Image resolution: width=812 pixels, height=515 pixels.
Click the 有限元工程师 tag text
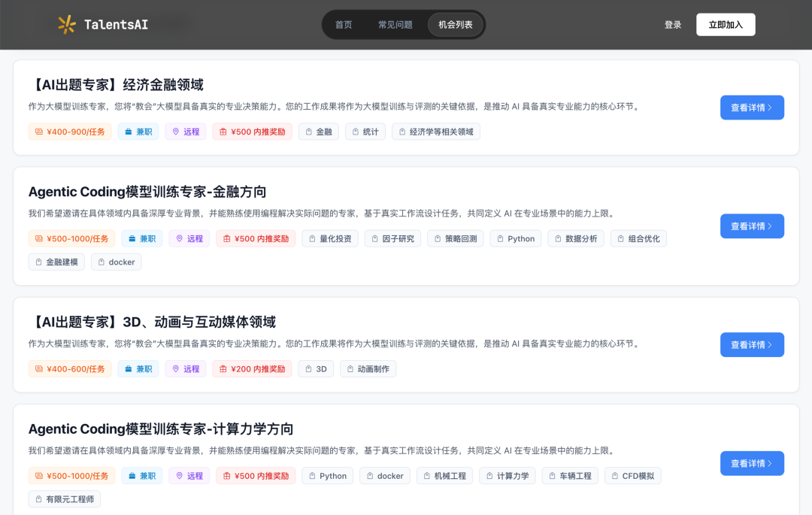70,499
